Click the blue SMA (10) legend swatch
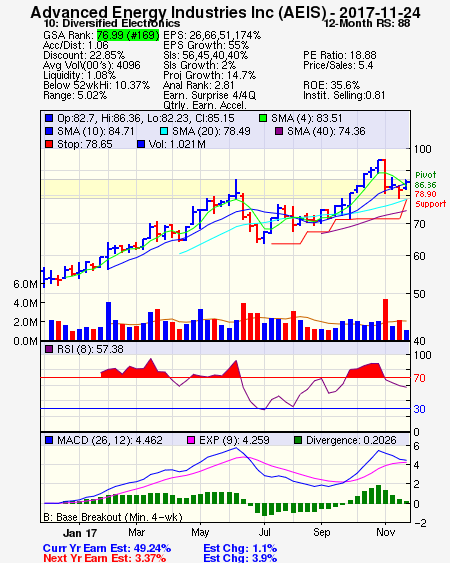The width and height of the screenshot is (450, 563). pos(49,131)
